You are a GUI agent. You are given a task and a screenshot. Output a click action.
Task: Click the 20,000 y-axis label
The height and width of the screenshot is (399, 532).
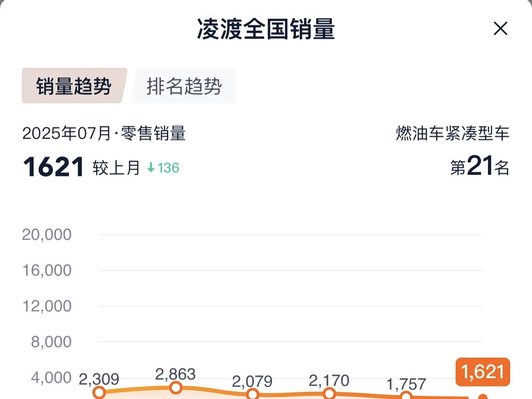click(47, 235)
